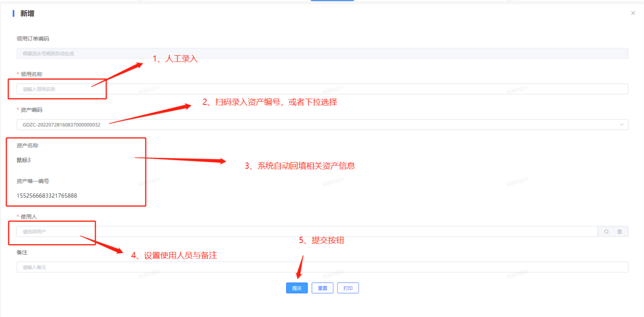
Task: Click the 重置 reset button
Action: click(322, 288)
